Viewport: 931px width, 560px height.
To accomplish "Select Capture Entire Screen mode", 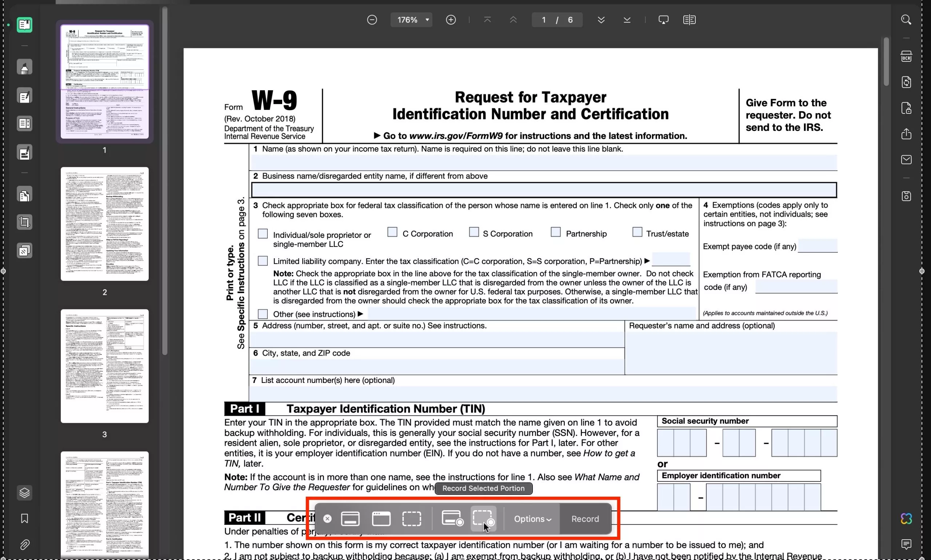I will pyautogui.click(x=350, y=519).
